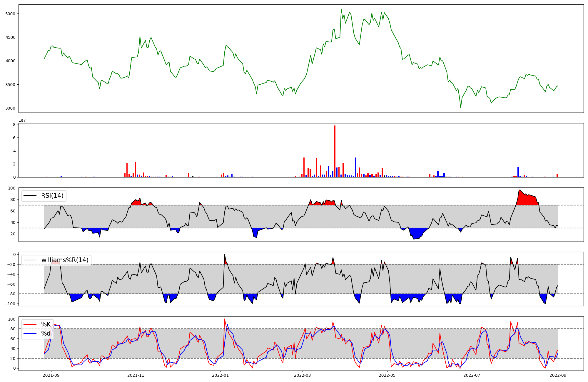The height and width of the screenshot is (382, 588).
Task: Click the %d legend text
Action: (46, 334)
